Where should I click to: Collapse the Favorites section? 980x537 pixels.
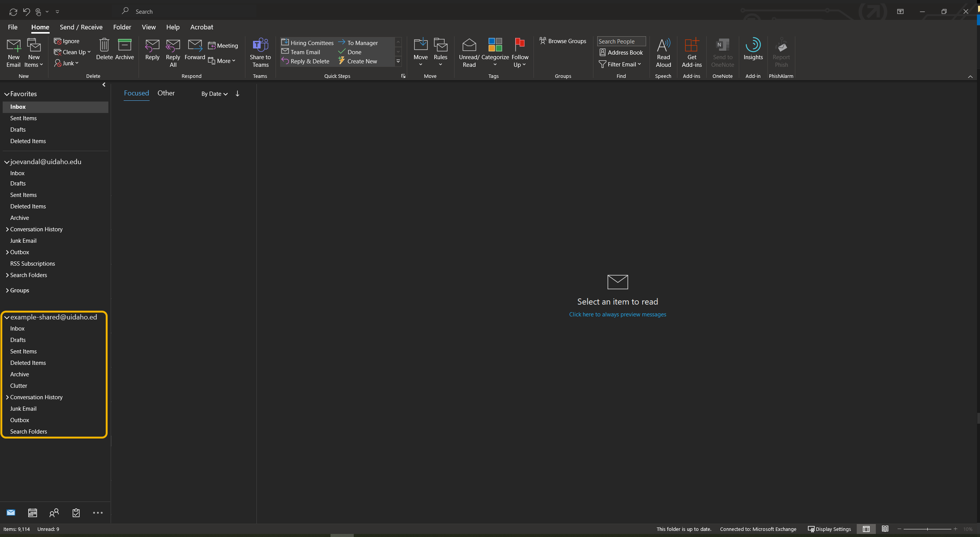point(6,94)
